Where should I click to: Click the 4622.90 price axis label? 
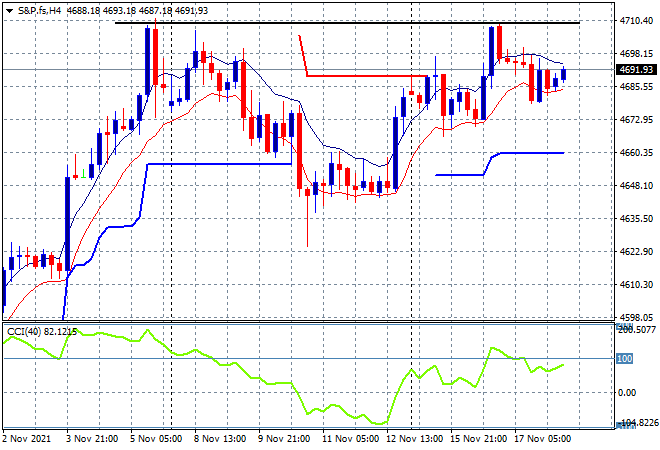(x=636, y=252)
